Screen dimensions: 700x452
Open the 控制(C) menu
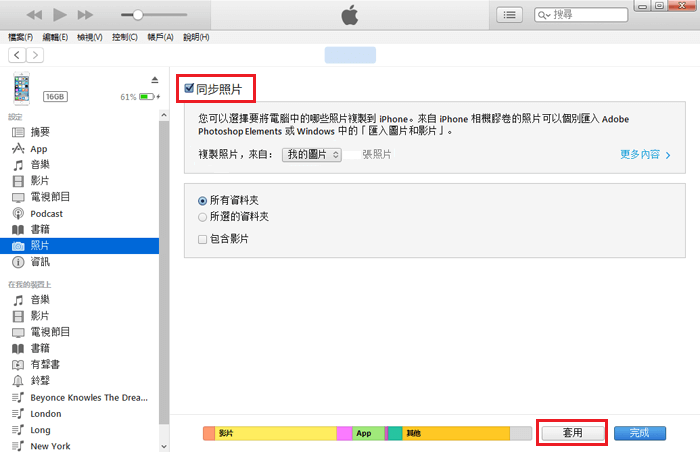coord(125,37)
